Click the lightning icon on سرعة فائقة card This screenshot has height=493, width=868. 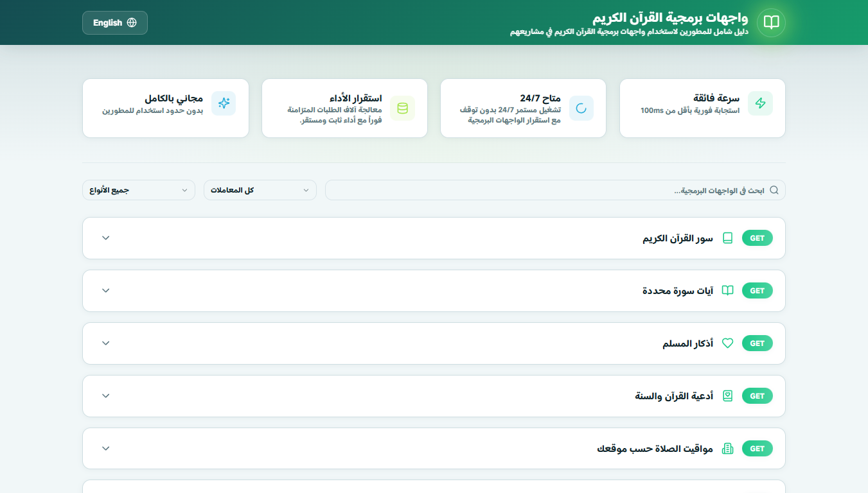pos(760,103)
